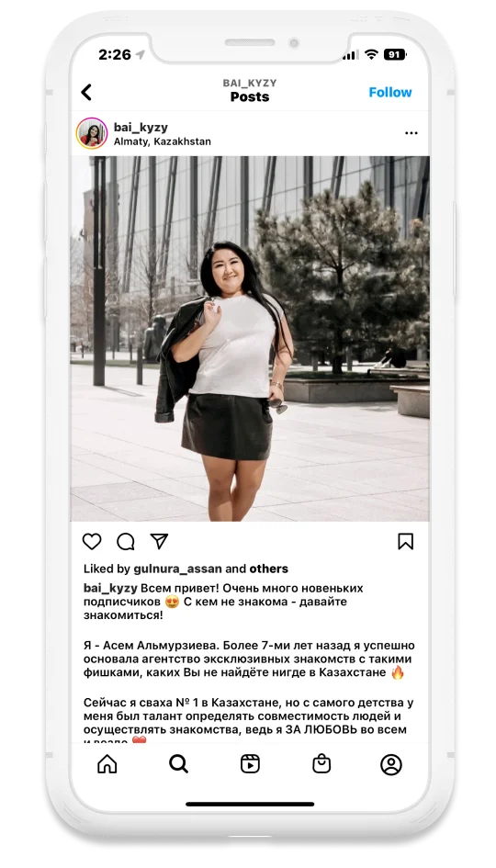This screenshot has width=496, height=868.
Task: Tap the BAI_KYZY Posts header title
Action: pos(250,91)
